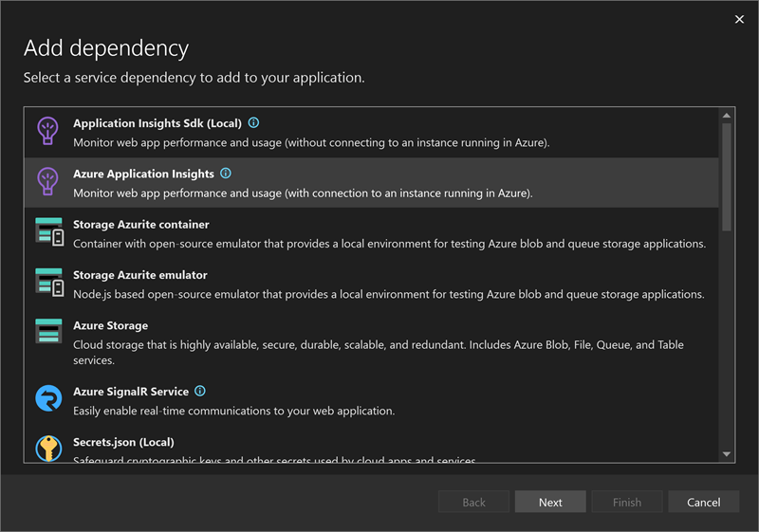Click the Application Insights Sdk lightbulb icon
The image size is (759, 532).
(x=48, y=131)
